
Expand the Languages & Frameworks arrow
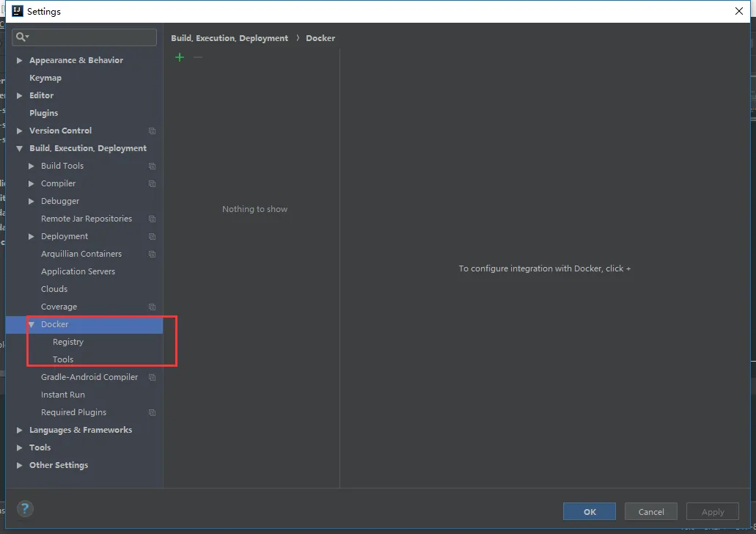(19, 430)
